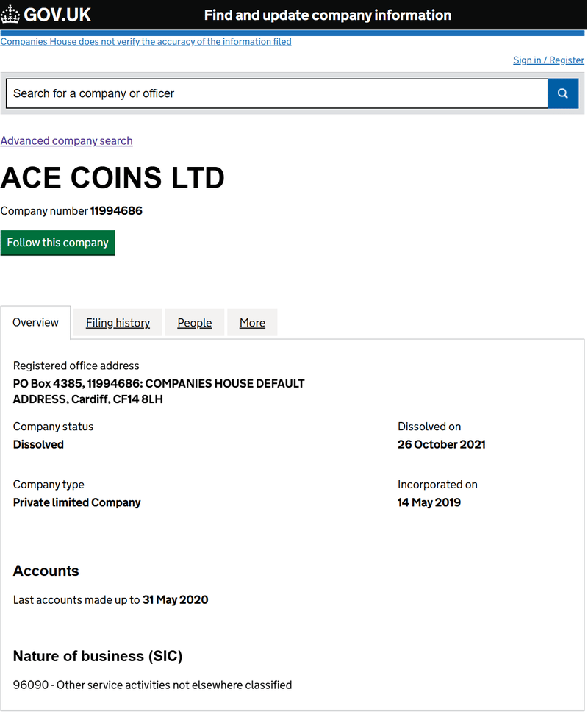Open Find and update company information header
The image size is (588, 720).
click(328, 15)
